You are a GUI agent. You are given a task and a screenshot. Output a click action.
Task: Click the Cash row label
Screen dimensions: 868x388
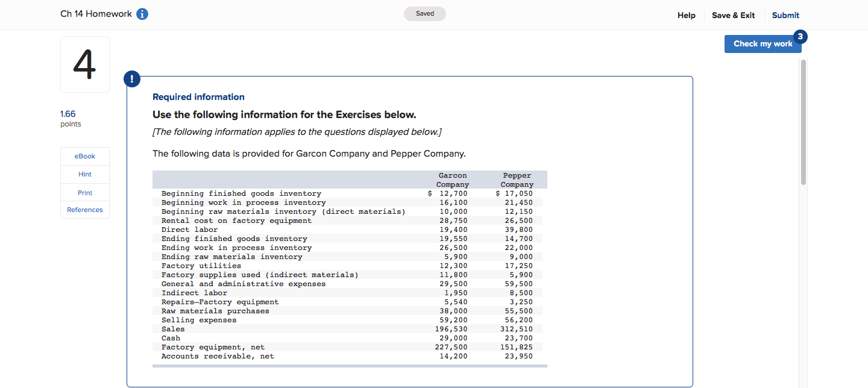tap(171, 338)
